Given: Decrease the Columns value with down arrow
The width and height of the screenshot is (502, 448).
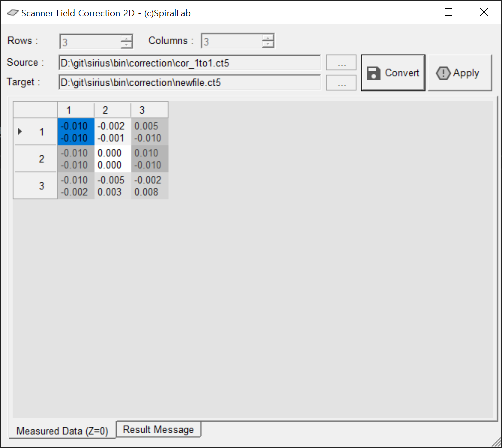Looking at the screenshot, I should tap(268, 44).
